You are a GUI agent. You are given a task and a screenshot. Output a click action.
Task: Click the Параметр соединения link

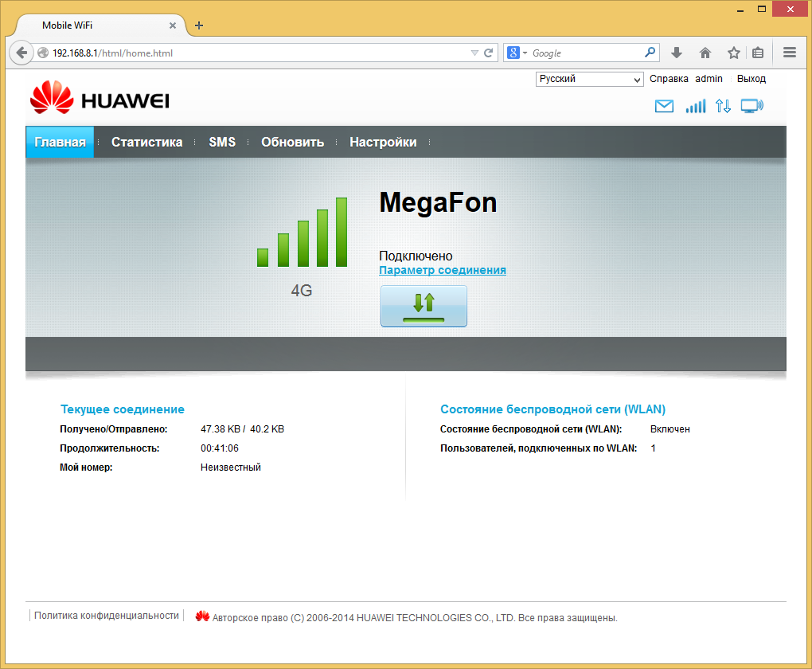click(443, 270)
